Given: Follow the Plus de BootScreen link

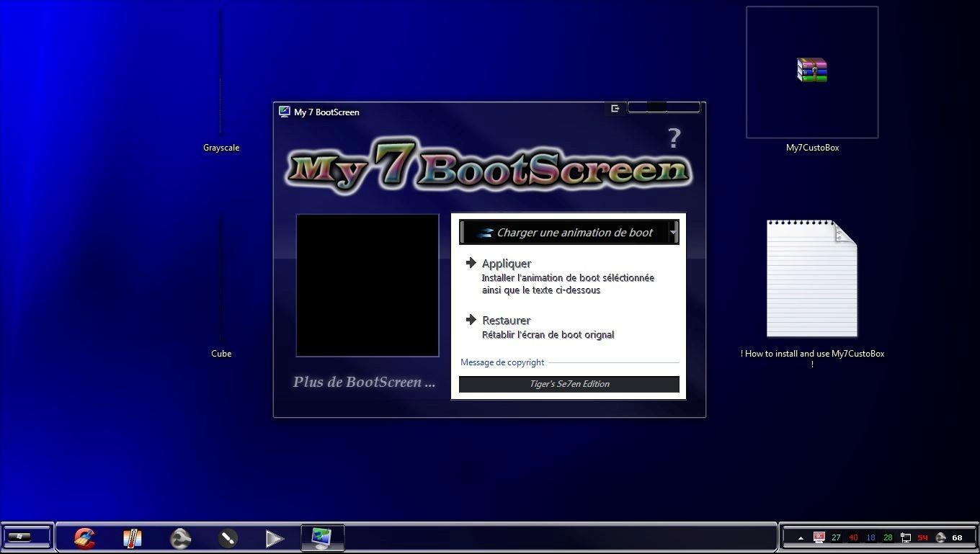Looking at the screenshot, I should tap(364, 382).
